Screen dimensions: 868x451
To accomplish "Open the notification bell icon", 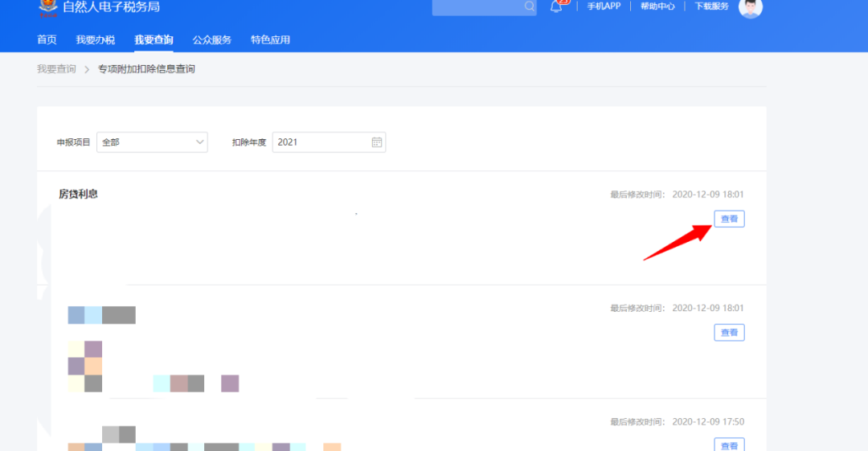I will [556, 6].
